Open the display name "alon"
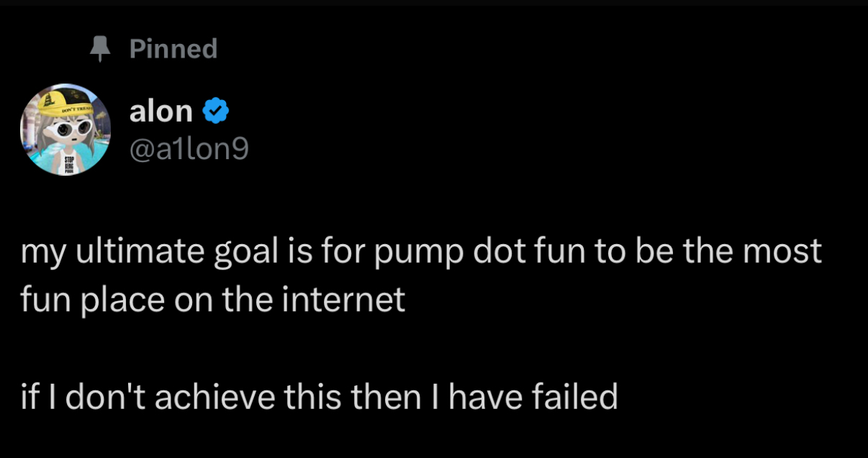The height and width of the screenshot is (458, 868). pos(161,111)
